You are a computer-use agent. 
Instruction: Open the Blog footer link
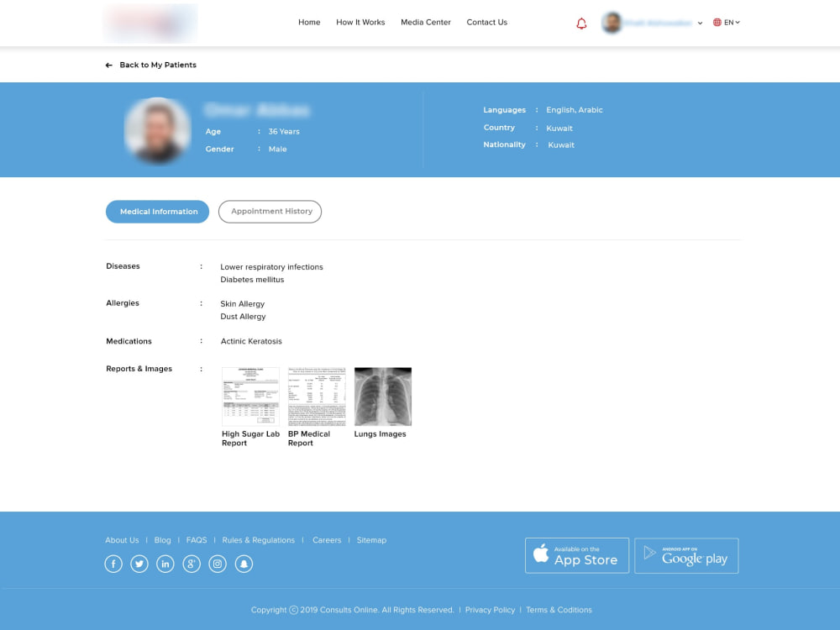pos(162,540)
